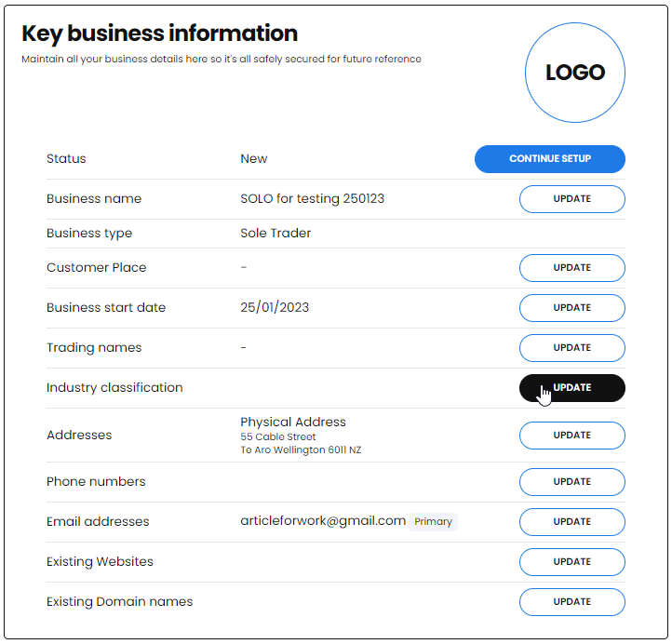Click the Physical Address heading
The height and width of the screenshot is (644, 672).
292,423
